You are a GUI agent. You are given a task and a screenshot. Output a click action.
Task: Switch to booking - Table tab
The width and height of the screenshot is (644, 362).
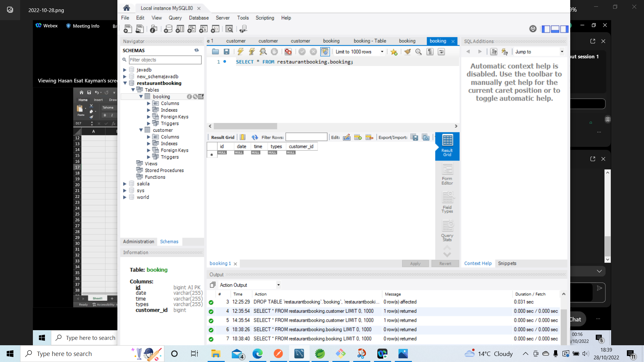click(x=370, y=41)
